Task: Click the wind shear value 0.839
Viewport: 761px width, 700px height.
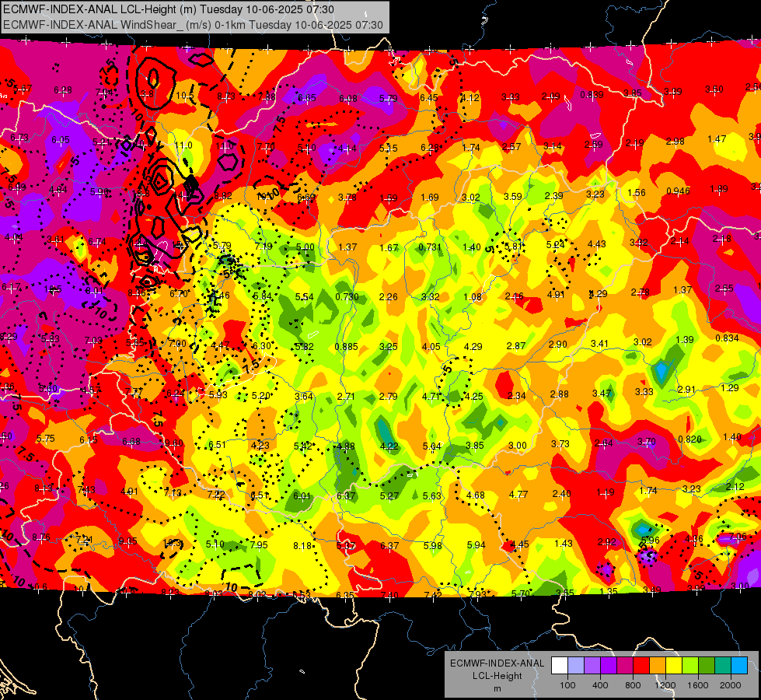Action: pos(592,94)
